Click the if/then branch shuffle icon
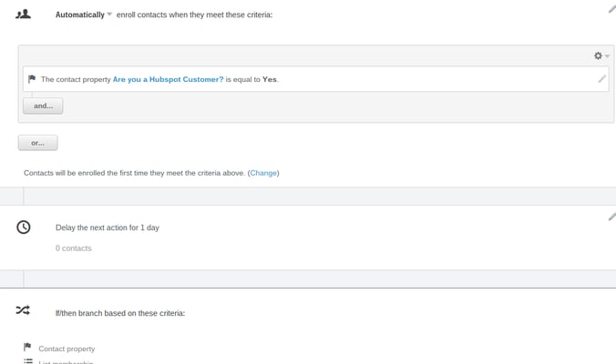This screenshot has width=616, height=364. [x=24, y=311]
